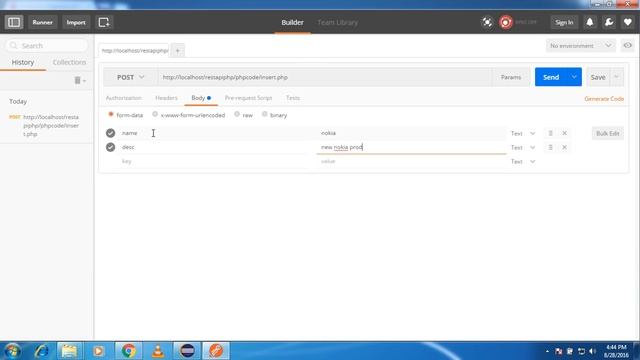The height and width of the screenshot is (360, 640).
Task: Open the Send button dropdown arrow
Action: click(574, 77)
